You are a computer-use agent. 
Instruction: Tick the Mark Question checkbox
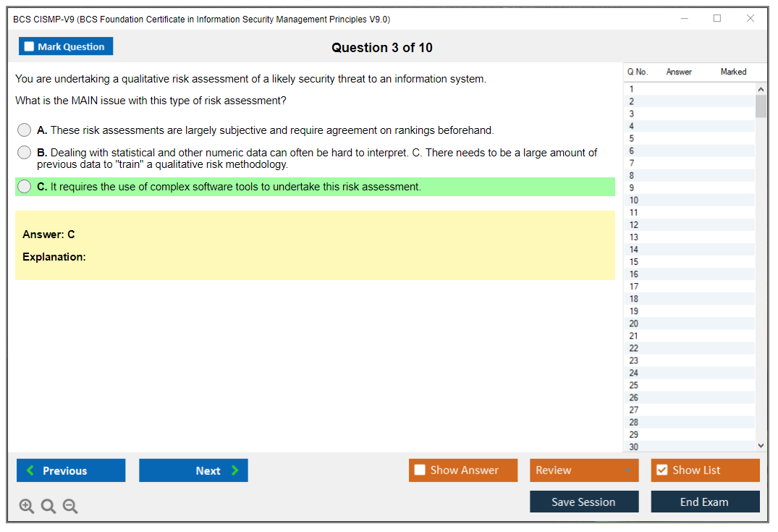30,47
